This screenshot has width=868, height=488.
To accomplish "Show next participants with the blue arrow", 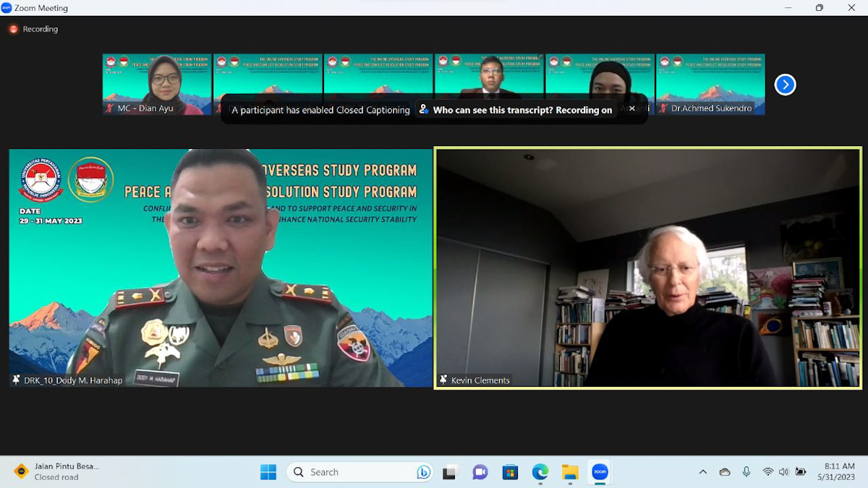I will [x=785, y=85].
